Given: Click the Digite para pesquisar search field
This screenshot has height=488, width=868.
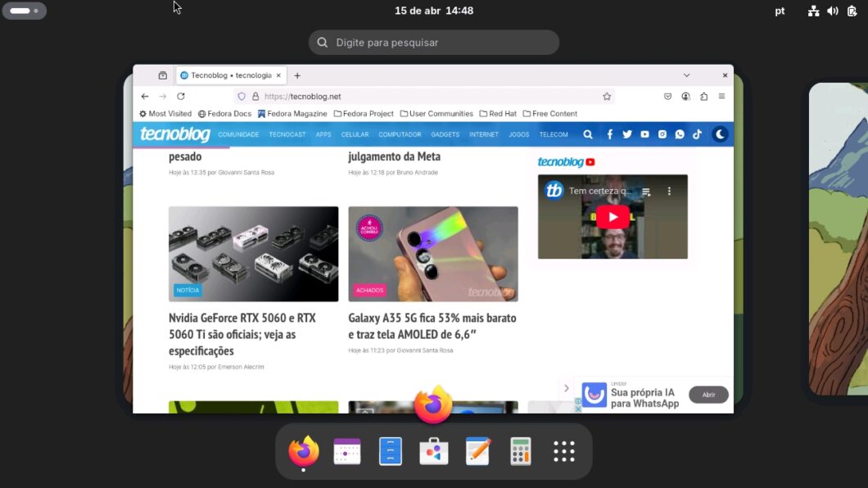Looking at the screenshot, I should coord(434,43).
